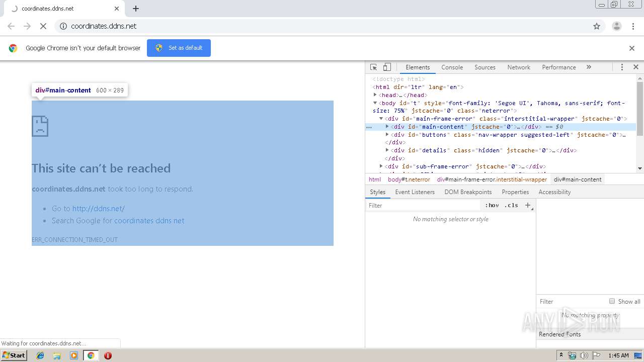Image resolution: width=644 pixels, height=362 pixels.
Task: Add a new style rule with plus icon
Action: [x=528, y=205]
